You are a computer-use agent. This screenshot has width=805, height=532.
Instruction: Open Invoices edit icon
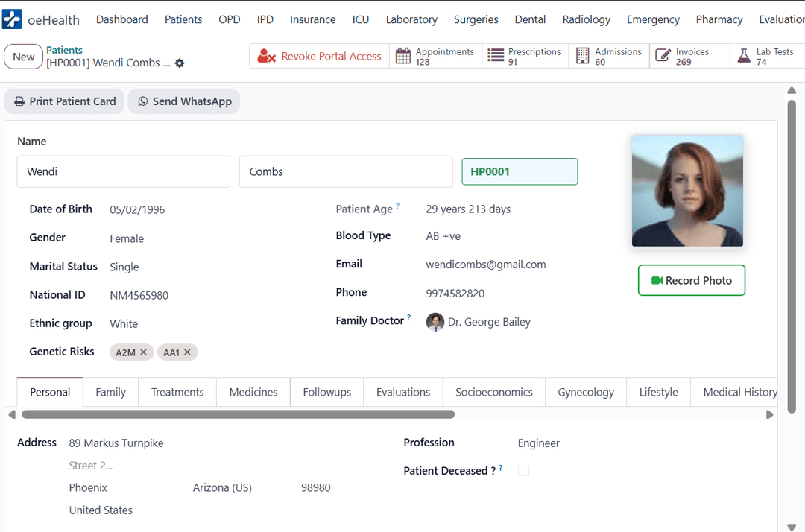[663, 55]
